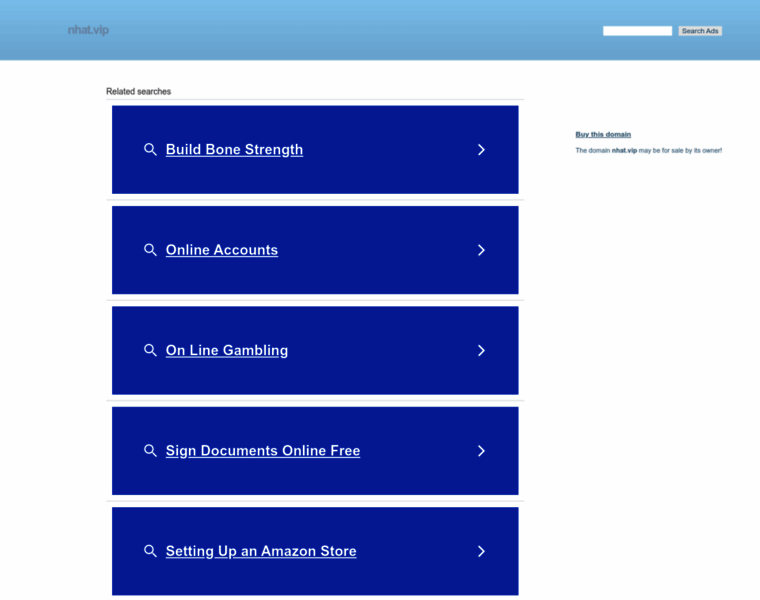Click chevron on Setting Up an Amazon Store row
Viewport: 760px width, 600px height.
point(481,551)
